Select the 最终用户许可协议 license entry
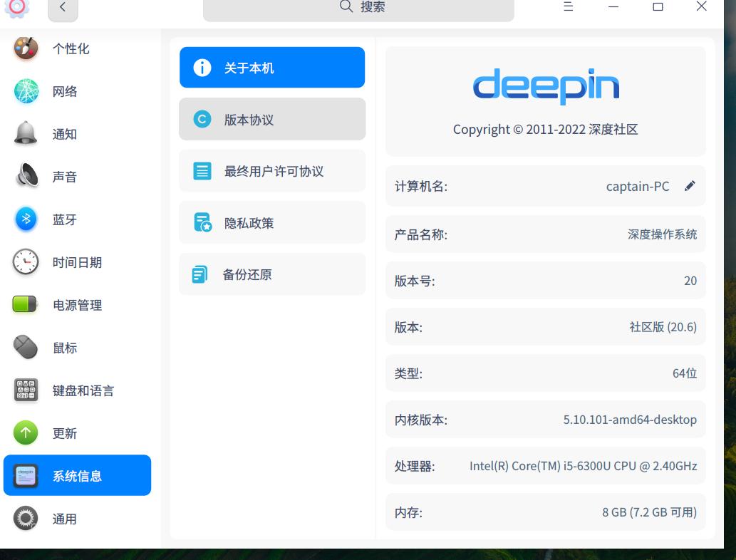Screen dimensions: 736x560 pos(271,171)
